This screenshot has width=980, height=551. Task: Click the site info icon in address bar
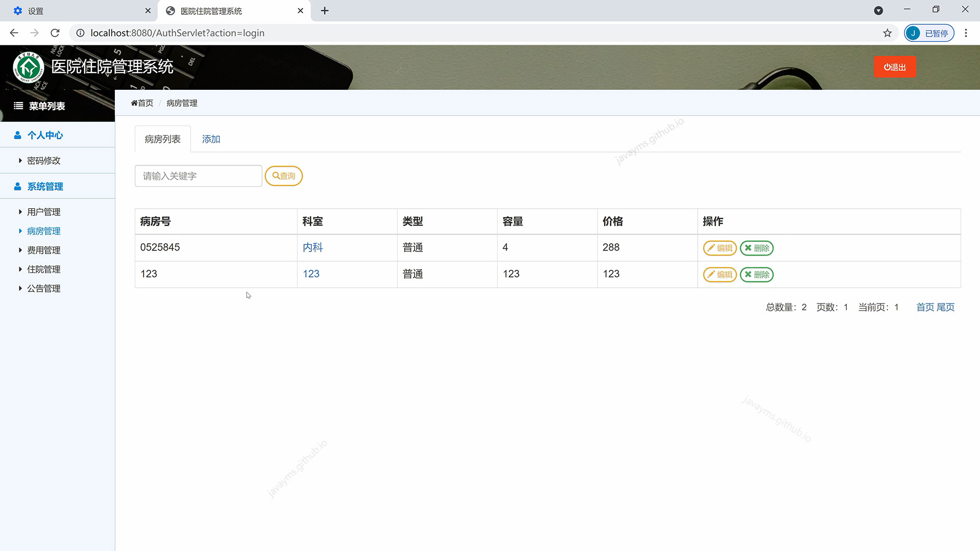pyautogui.click(x=80, y=33)
